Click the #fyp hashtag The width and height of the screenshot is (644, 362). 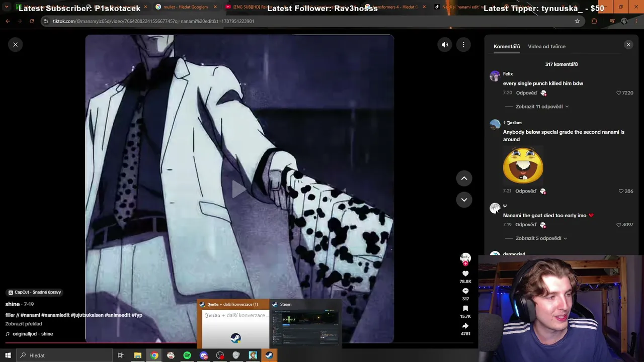pyautogui.click(x=137, y=315)
